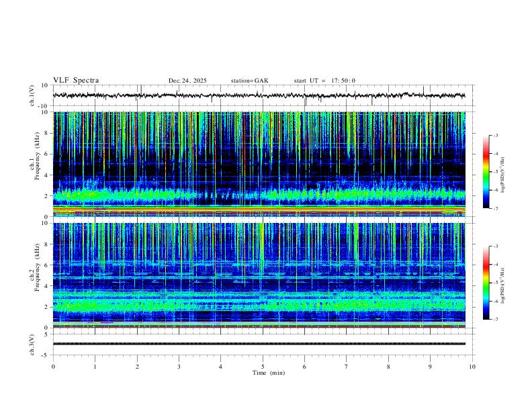Click inside the ch.2 spectrogram panel

pos(259,275)
